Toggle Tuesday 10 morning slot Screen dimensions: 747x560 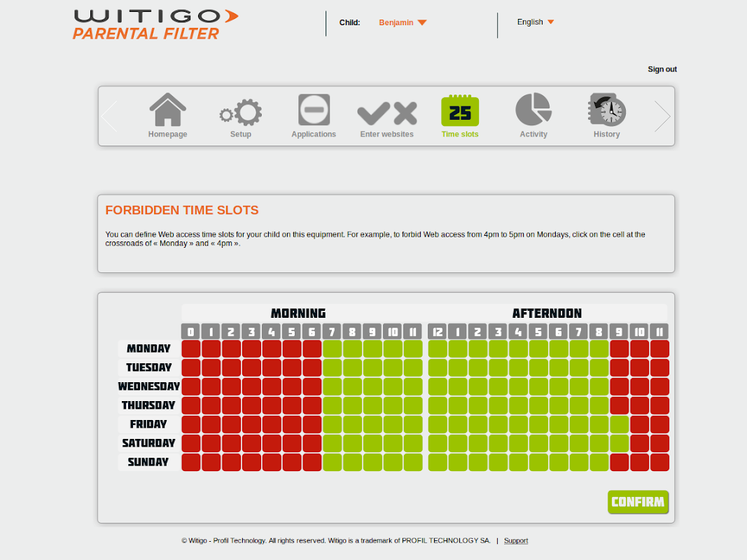click(x=393, y=367)
